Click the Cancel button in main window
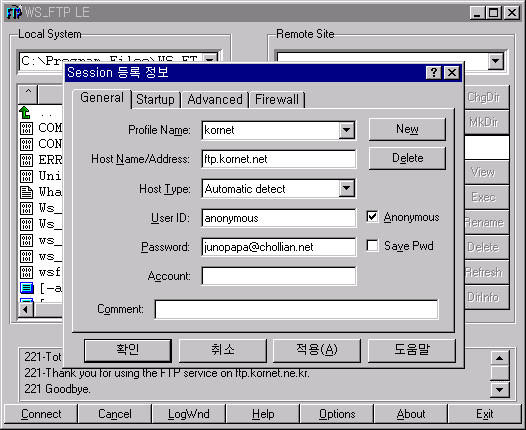 click(x=115, y=414)
